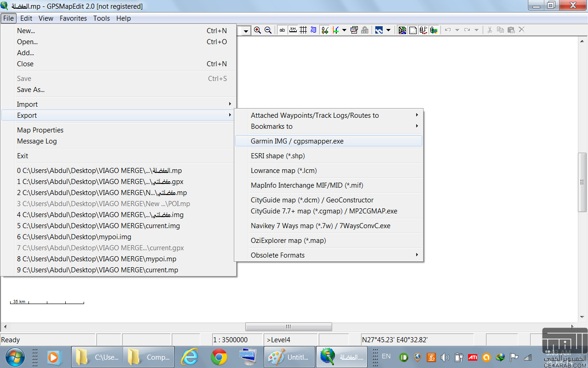
Task: Click the Paste clipboard icon
Action: pos(511,30)
